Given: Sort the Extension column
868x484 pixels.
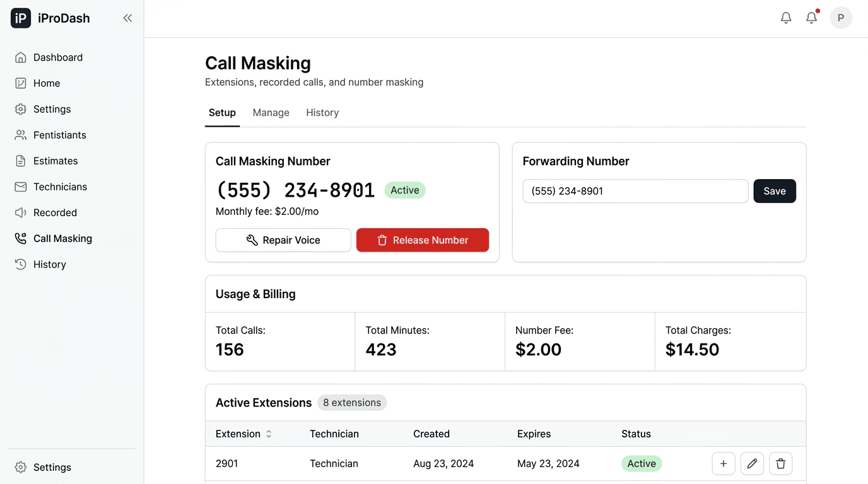Looking at the screenshot, I should (269, 434).
